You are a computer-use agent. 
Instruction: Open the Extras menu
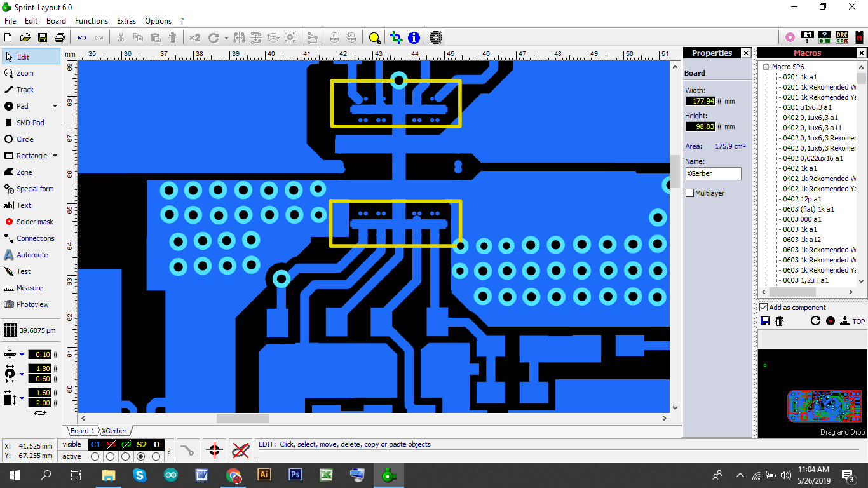[126, 21]
